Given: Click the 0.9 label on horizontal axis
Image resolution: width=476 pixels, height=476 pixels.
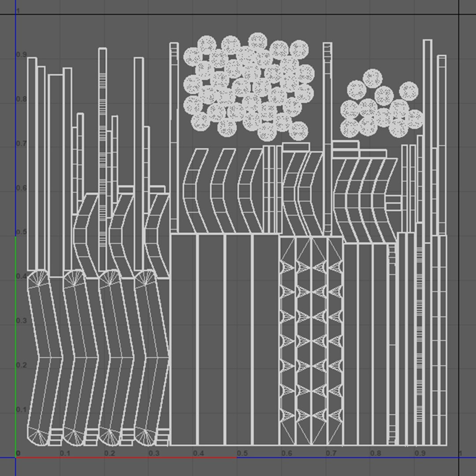Looking at the screenshot, I should point(420,454).
